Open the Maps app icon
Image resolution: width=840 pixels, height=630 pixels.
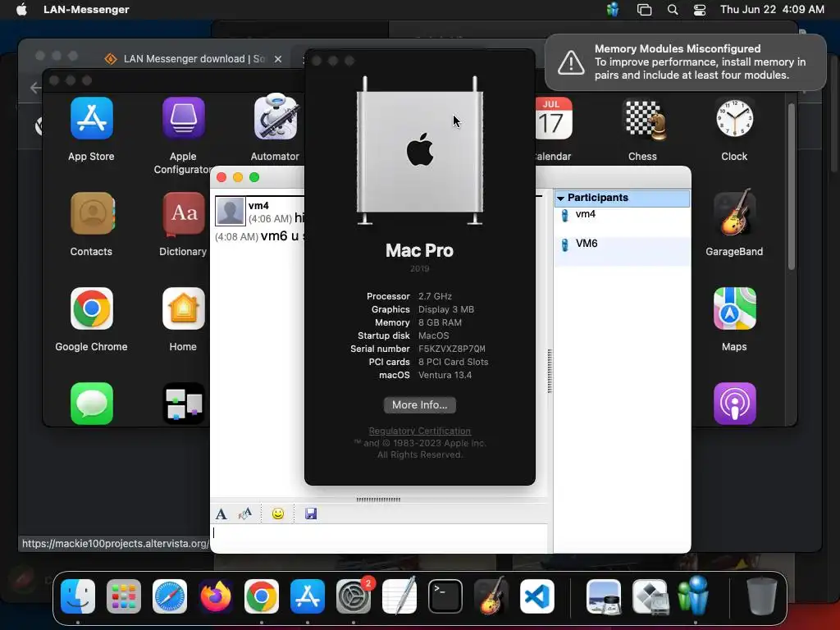pyautogui.click(x=734, y=308)
